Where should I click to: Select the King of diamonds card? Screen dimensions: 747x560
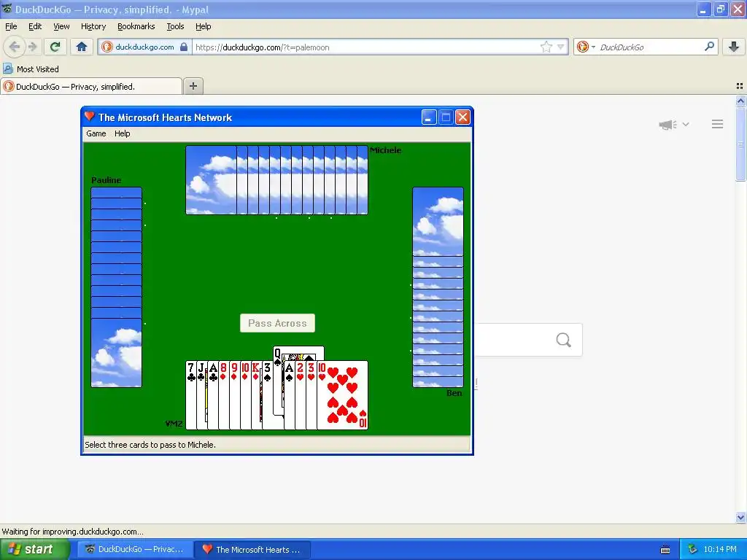click(256, 395)
